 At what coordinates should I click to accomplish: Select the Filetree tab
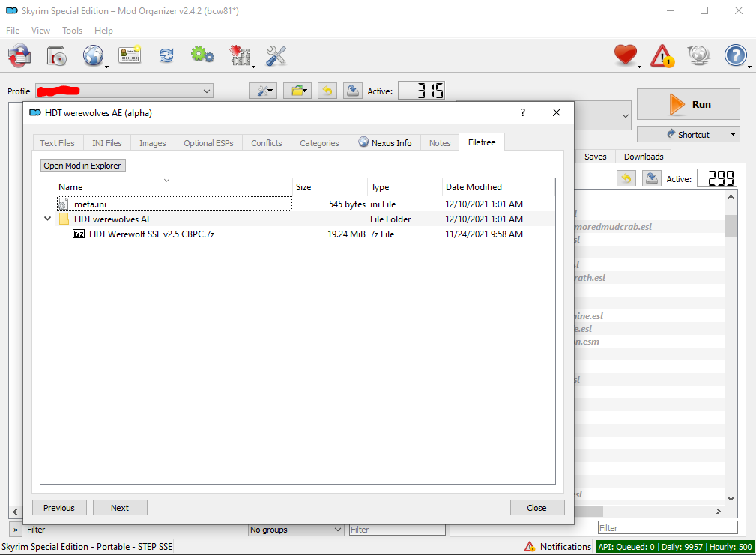(x=482, y=142)
